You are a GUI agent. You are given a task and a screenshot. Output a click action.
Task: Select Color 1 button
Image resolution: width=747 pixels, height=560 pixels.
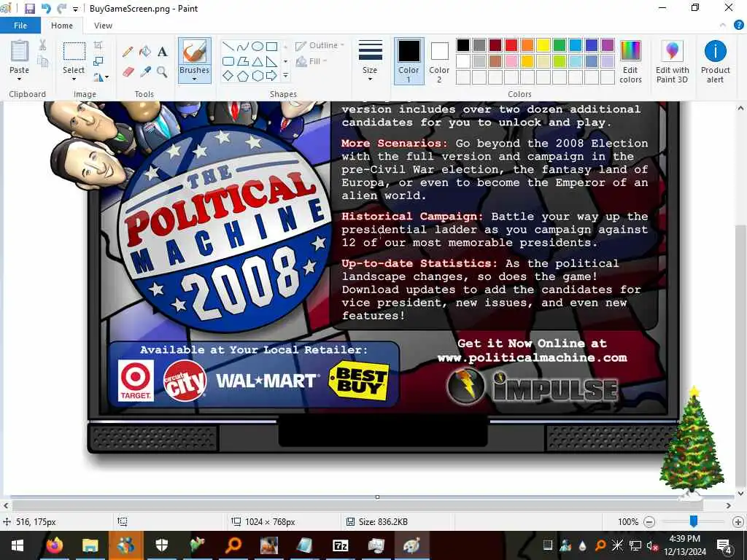(x=409, y=62)
